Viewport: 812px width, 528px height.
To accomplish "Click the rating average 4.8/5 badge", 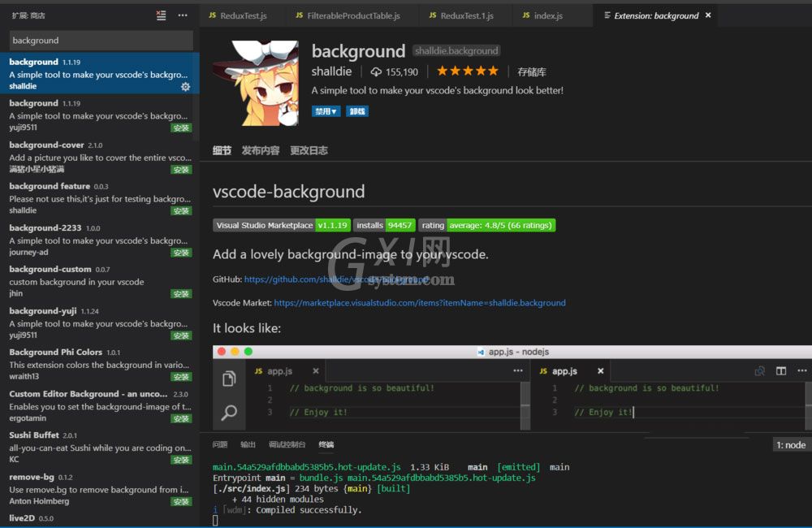I will pos(486,225).
